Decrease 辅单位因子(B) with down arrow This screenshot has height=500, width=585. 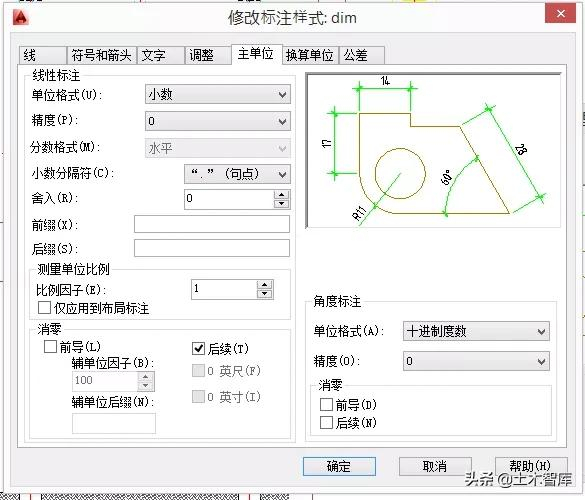(146, 385)
